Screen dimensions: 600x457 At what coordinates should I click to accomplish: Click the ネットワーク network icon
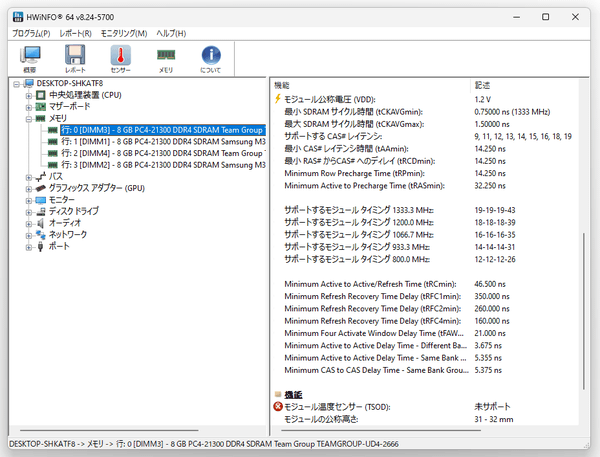click(41, 235)
